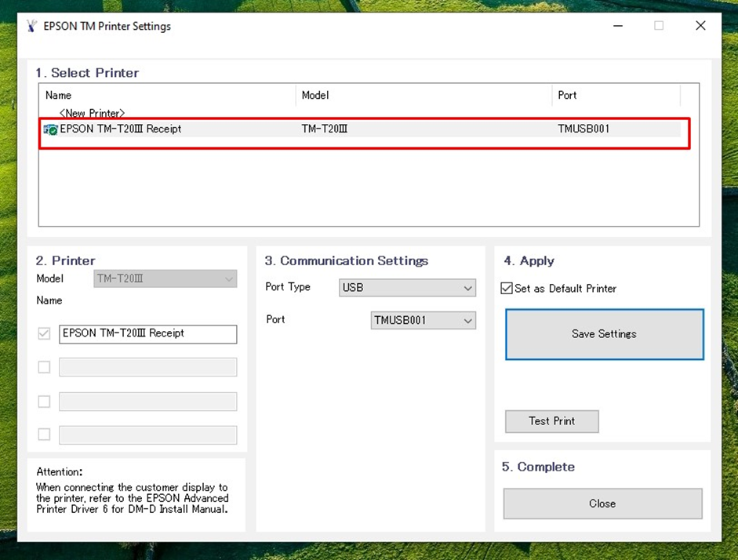Screen dimensions: 738x560
Task: Click the EPSON TM Printer Settings title bar icon
Action: coord(31,26)
